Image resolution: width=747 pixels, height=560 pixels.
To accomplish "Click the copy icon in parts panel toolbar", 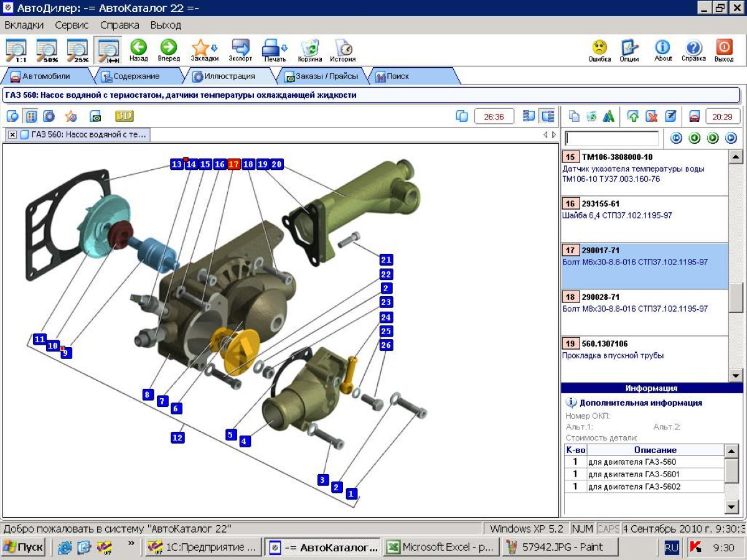I will point(574,116).
